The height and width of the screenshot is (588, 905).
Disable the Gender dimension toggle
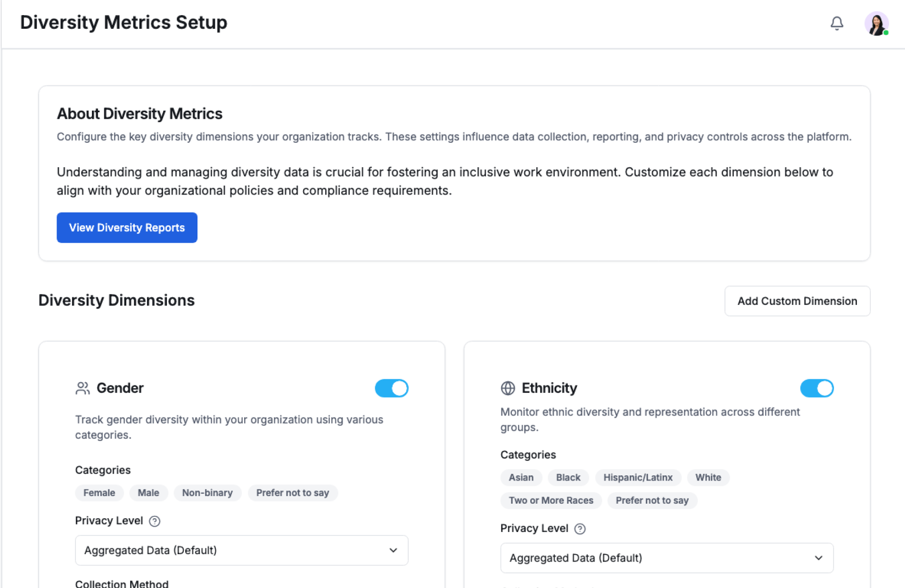[x=392, y=388]
